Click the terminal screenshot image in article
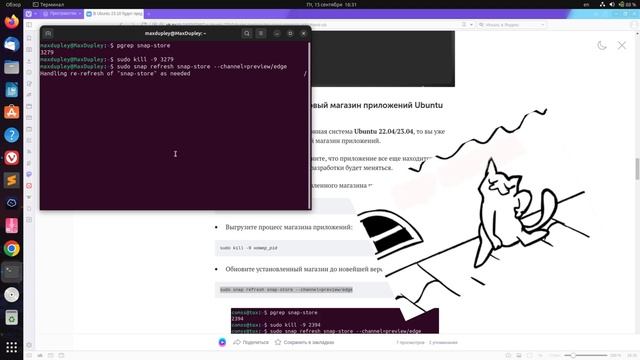This screenshot has height=360, width=640. [x=335, y=321]
